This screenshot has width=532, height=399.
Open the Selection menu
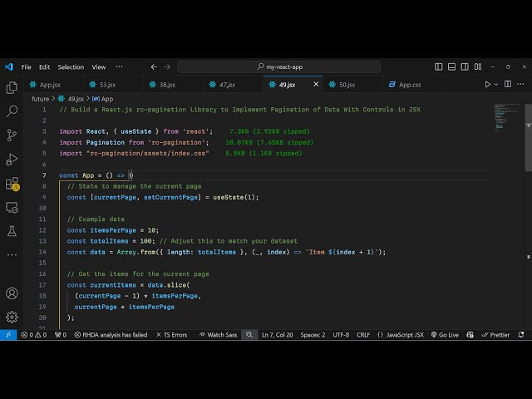point(71,67)
